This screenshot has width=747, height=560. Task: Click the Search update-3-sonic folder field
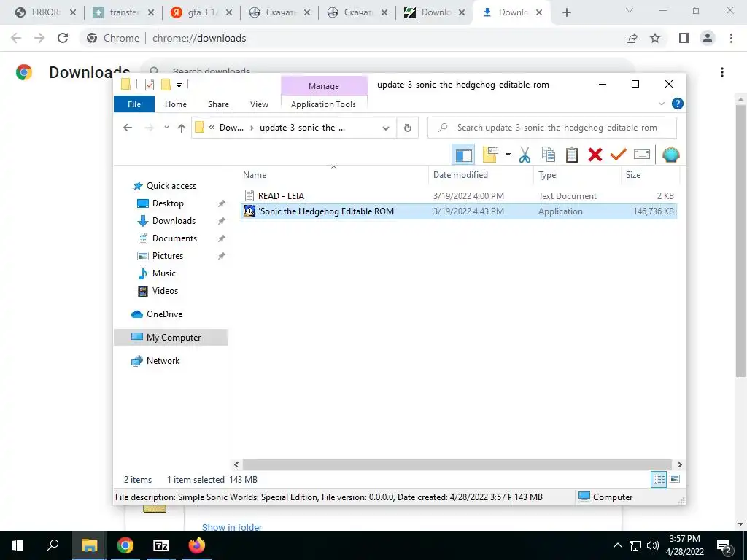pyautogui.click(x=552, y=128)
